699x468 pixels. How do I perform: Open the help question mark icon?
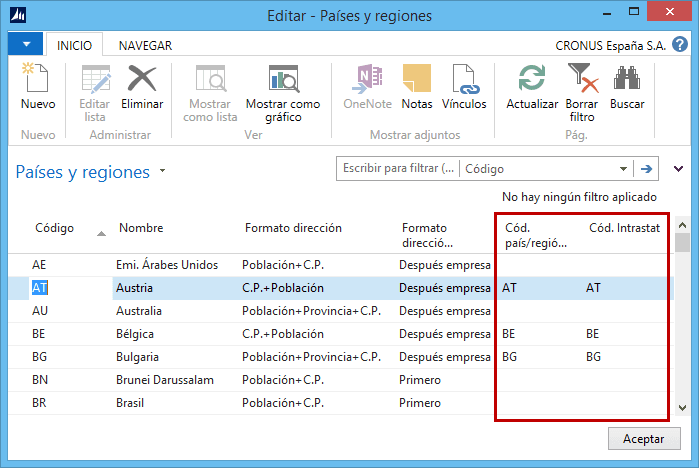pos(680,45)
